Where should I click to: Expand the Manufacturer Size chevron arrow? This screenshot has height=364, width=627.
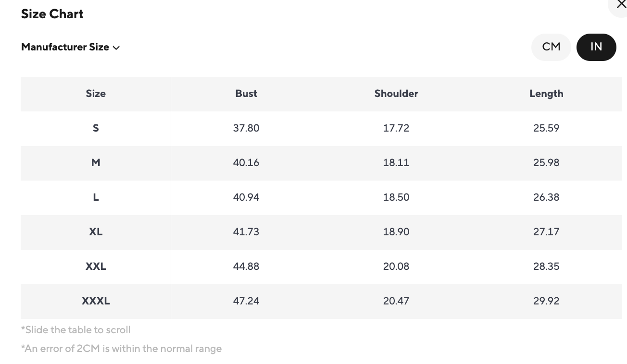[x=116, y=48]
